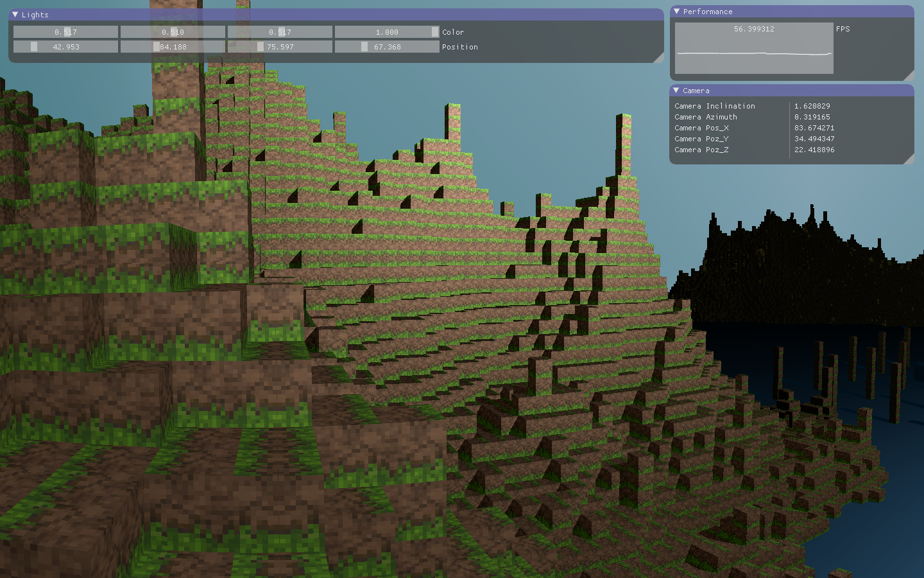The image size is (924, 578).
Task: Click the Position slider showing 42.953
Action: coord(65,47)
